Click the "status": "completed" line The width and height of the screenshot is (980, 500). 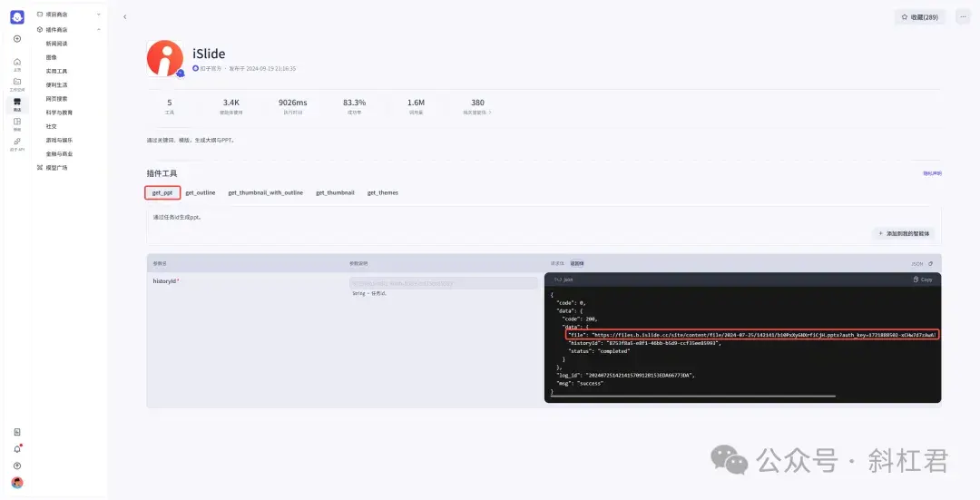[x=599, y=351]
